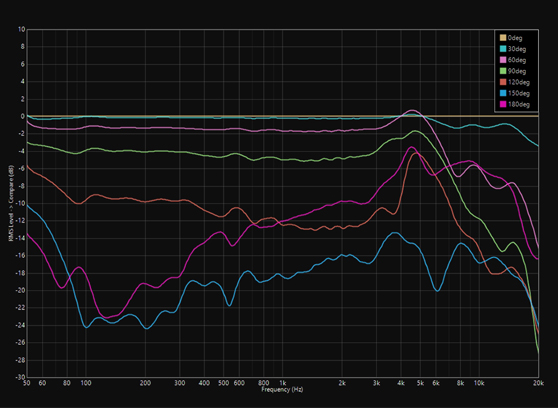Select the 180deg legend label
Viewport: 558px width, 408px height.
tap(519, 104)
